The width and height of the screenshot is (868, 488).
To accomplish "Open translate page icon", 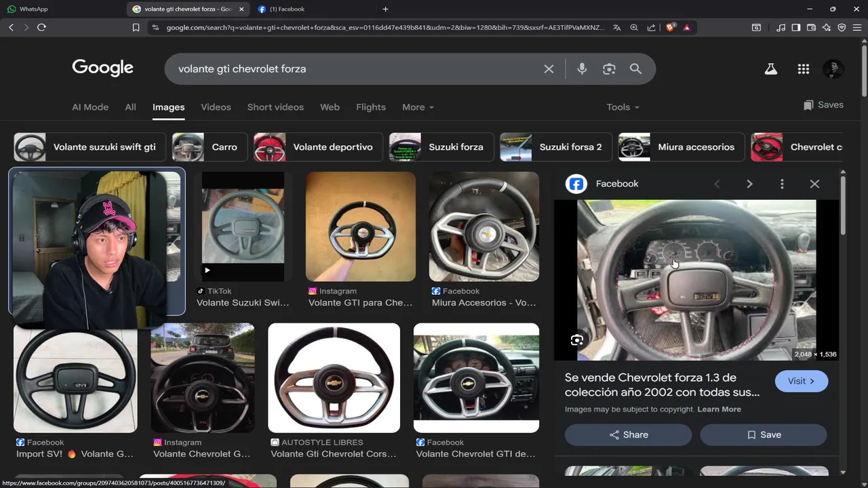I will coord(616,27).
